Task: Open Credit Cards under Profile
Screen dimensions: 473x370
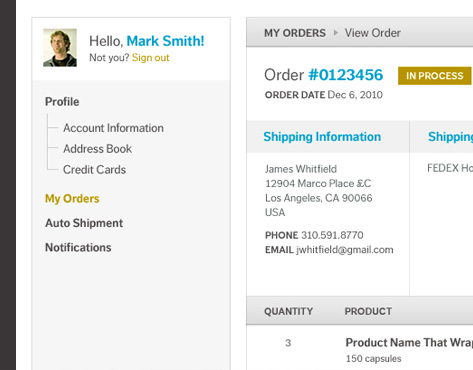Action: click(95, 170)
